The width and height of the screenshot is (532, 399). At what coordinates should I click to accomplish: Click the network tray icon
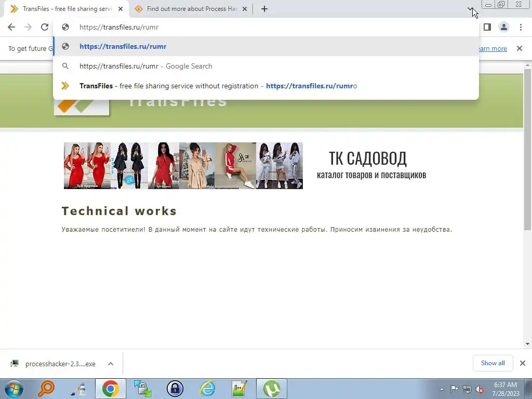tap(467, 389)
